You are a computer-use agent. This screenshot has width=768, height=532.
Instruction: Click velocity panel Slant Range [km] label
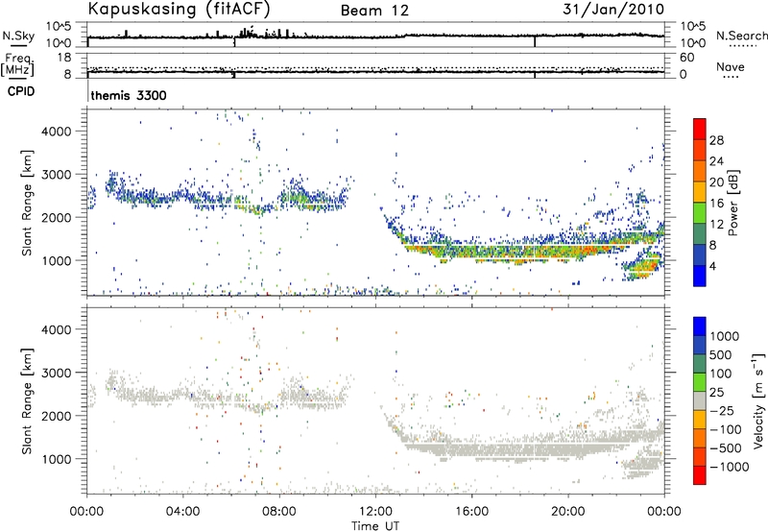point(27,400)
